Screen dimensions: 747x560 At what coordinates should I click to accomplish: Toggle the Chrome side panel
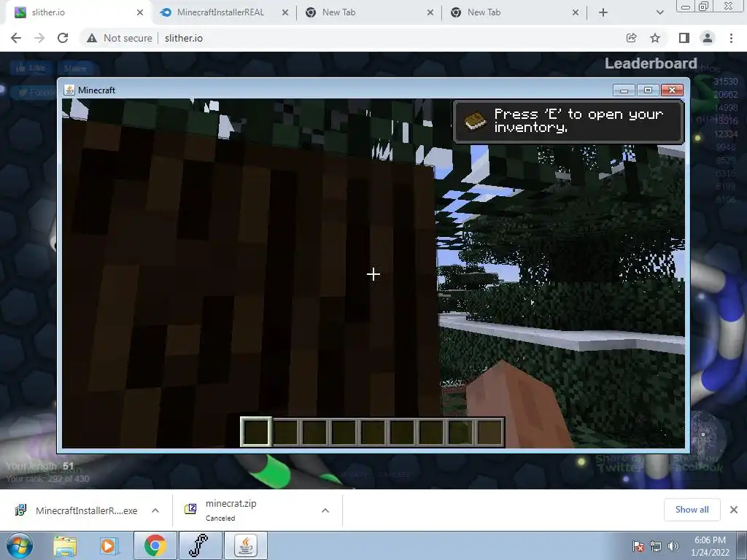coord(684,38)
